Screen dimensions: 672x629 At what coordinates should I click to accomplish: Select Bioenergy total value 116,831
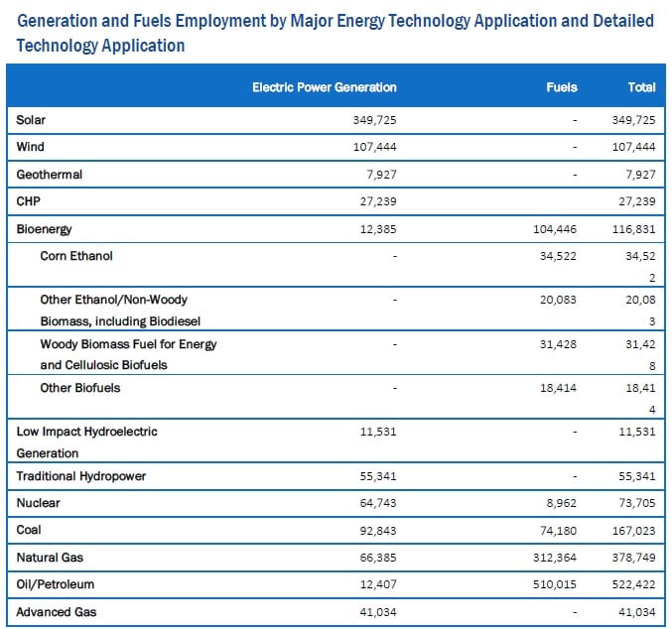tap(633, 229)
